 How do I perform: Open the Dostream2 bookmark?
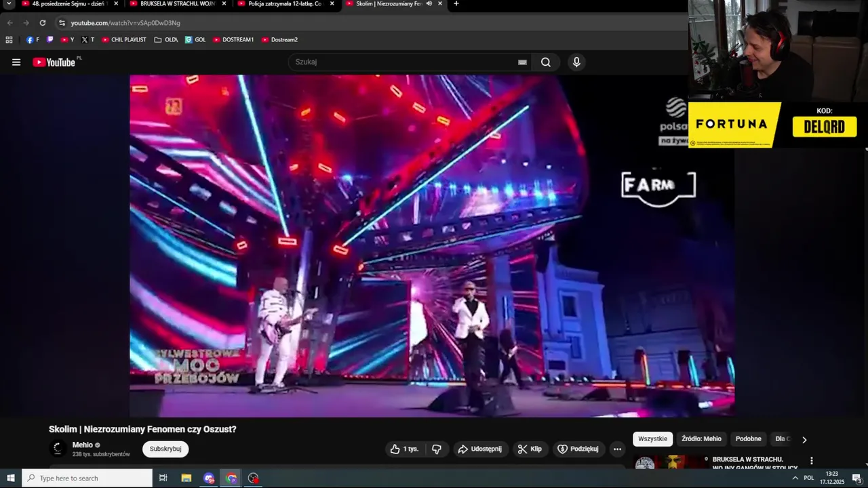(279, 40)
